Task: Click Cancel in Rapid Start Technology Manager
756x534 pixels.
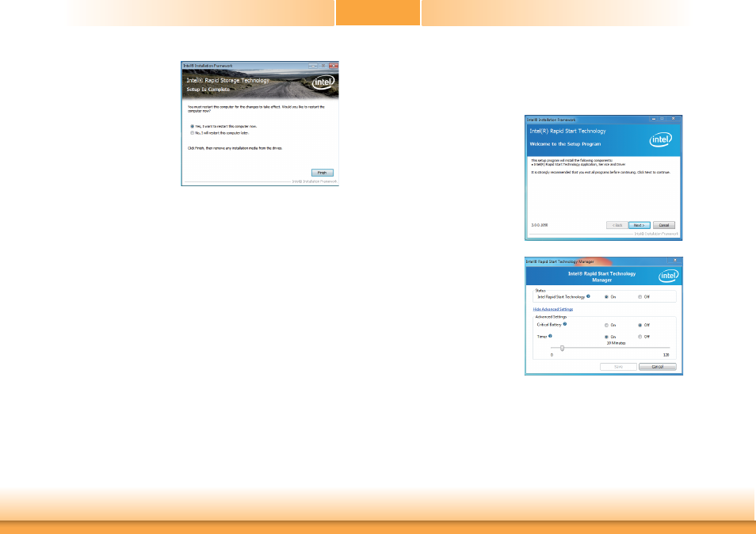Action: pos(658,367)
